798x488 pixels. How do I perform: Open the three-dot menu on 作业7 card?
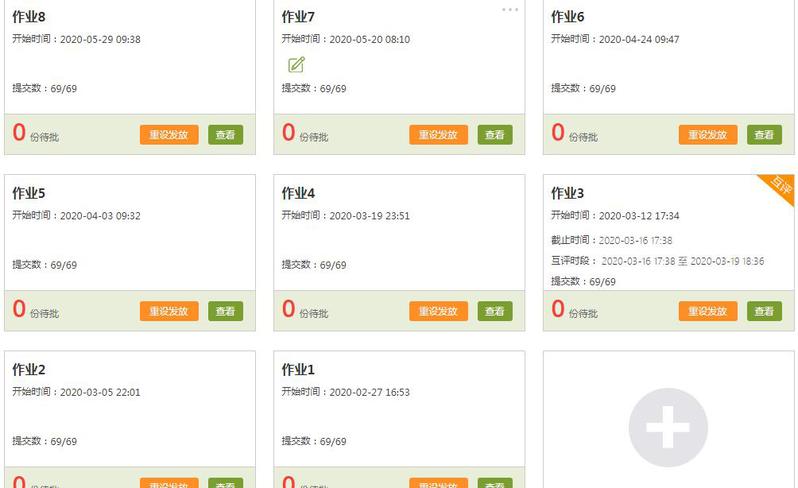pos(510,9)
